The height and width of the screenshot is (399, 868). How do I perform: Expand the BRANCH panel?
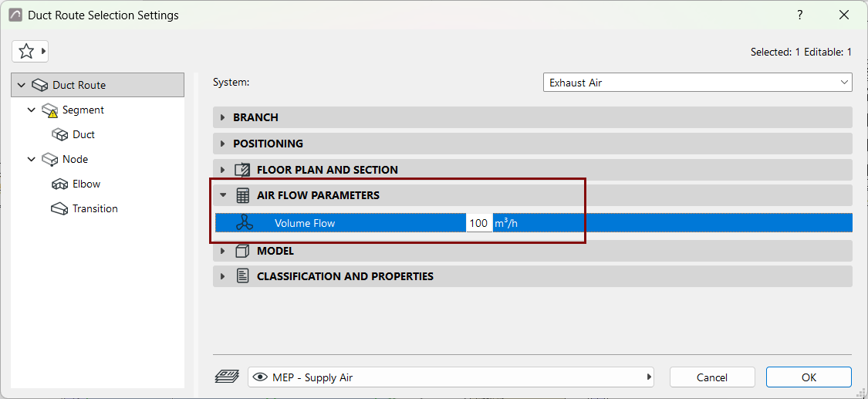[x=532, y=117]
